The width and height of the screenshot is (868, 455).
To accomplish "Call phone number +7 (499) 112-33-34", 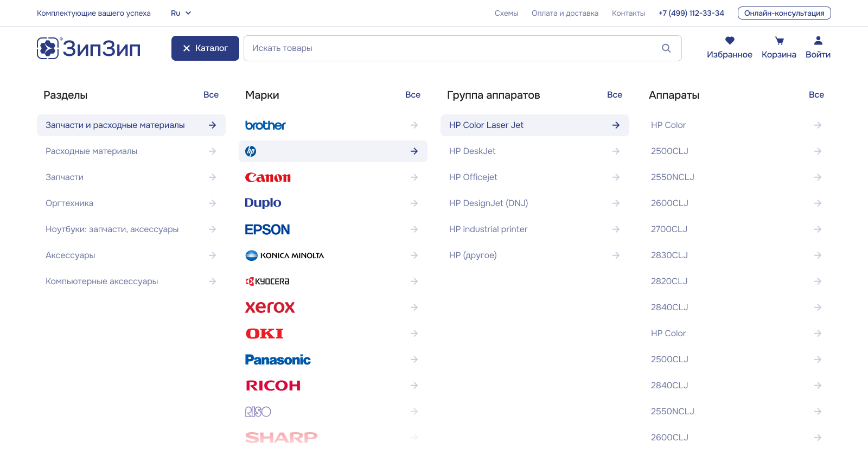I will point(691,13).
